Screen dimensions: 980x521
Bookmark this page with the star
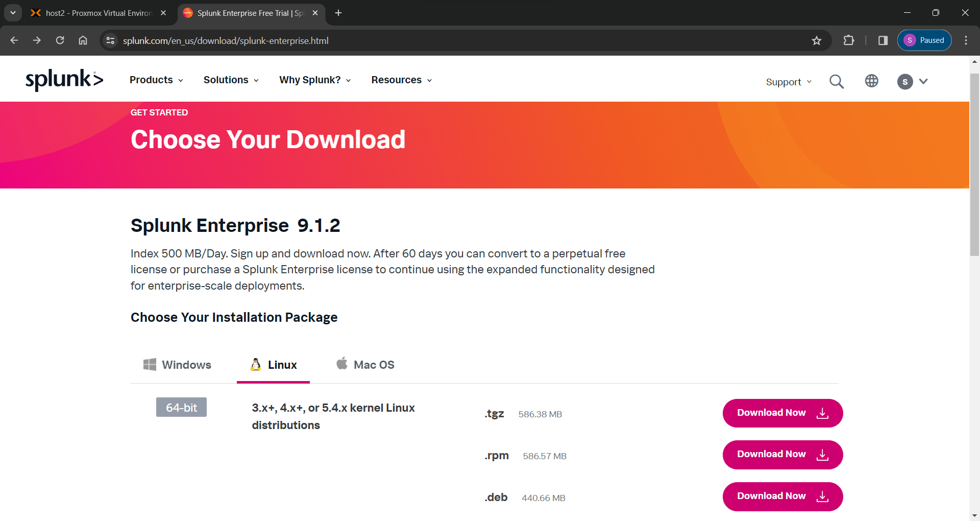(817, 40)
